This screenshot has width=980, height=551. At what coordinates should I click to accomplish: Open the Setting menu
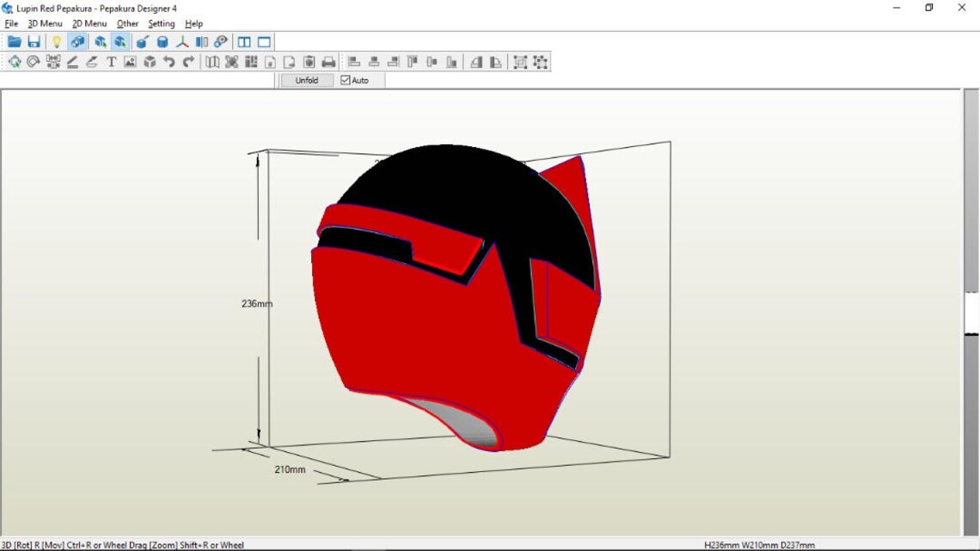[x=161, y=23]
